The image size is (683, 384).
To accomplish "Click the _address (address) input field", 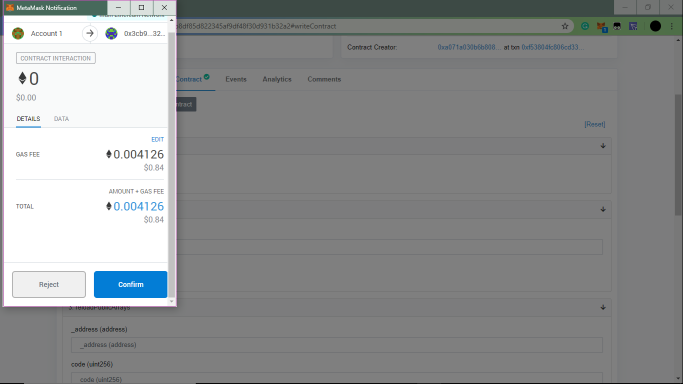I will point(337,344).
